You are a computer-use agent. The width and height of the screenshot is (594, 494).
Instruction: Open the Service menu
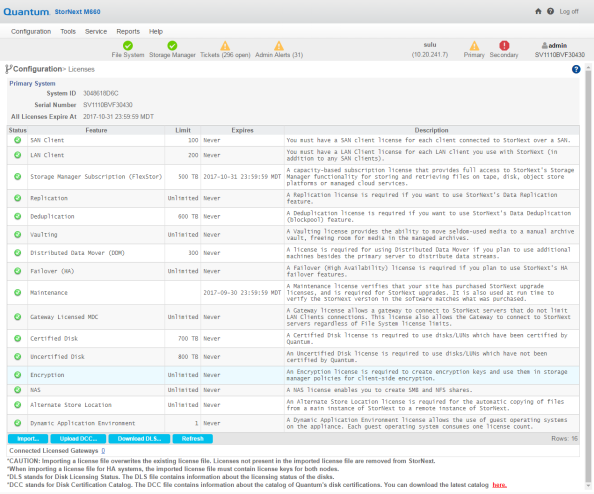click(x=96, y=31)
